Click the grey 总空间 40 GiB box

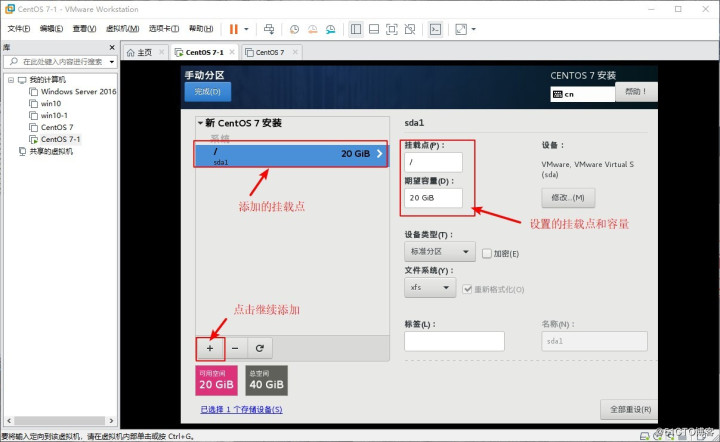(266, 380)
